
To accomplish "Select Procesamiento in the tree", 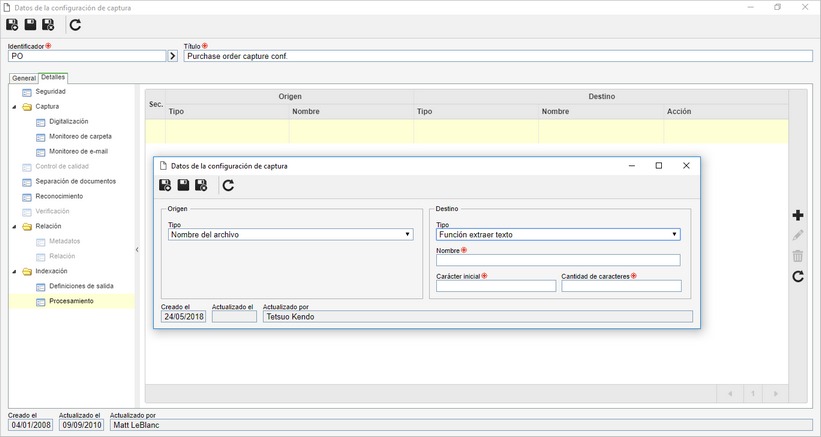I will tap(71, 301).
